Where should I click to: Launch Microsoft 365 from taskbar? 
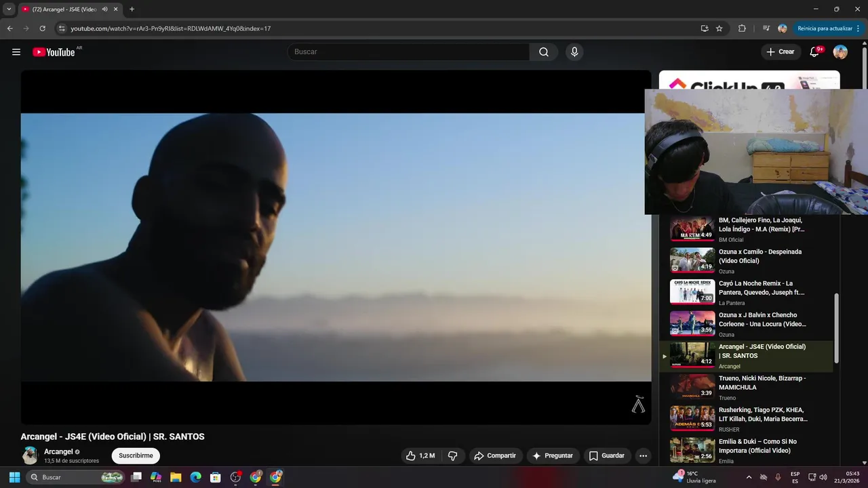(x=156, y=477)
